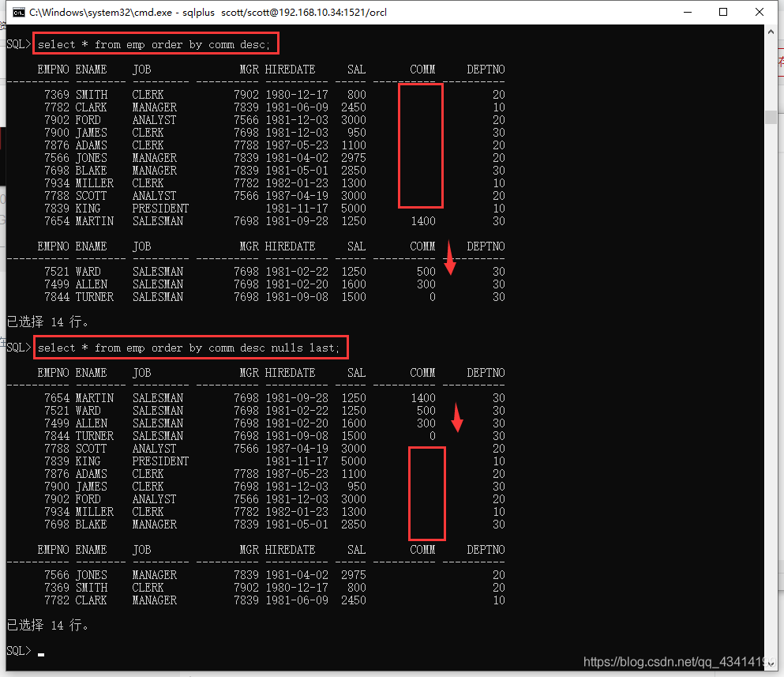Click SCOTT's ANALYST job in nulls last results
Viewport: 784px width, 677px height.
click(x=154, y=449)
